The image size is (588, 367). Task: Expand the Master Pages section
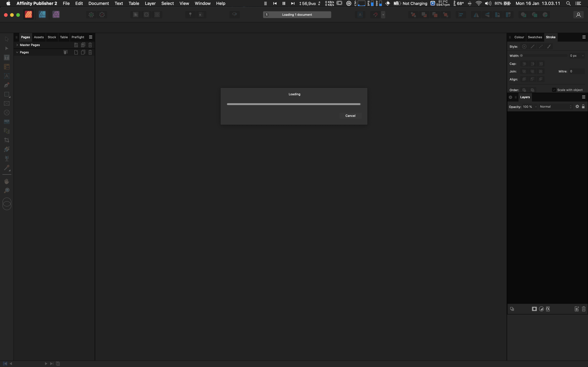[17, 45]
